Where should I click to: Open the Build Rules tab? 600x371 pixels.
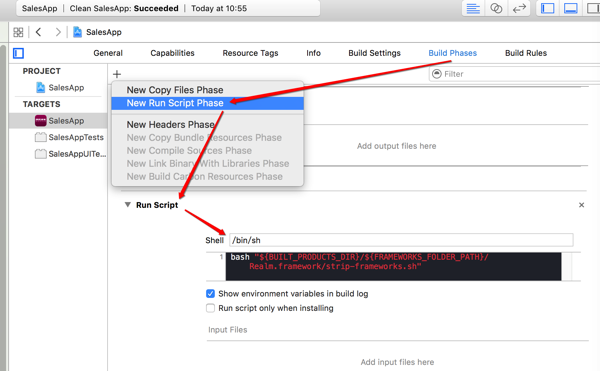[x=526, y=53]
